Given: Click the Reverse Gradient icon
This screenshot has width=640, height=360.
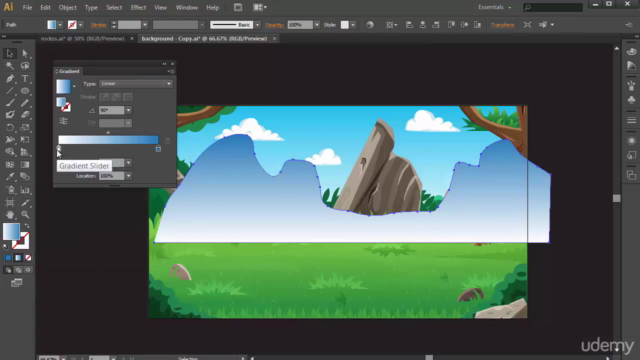Looking at the screenshot, I should 63,121.
